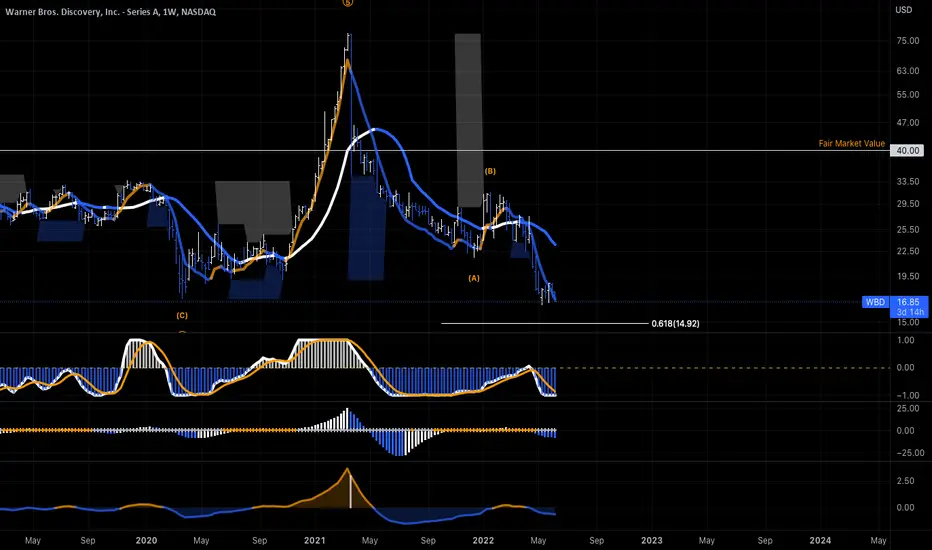Click the 47.00 price axis label
Image resolution: width=932 pixels, height=550 pixels.
(908, 122)
